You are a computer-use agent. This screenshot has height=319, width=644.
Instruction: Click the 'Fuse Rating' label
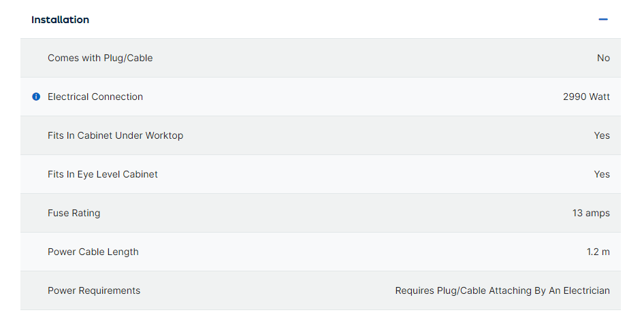point(74,213)
